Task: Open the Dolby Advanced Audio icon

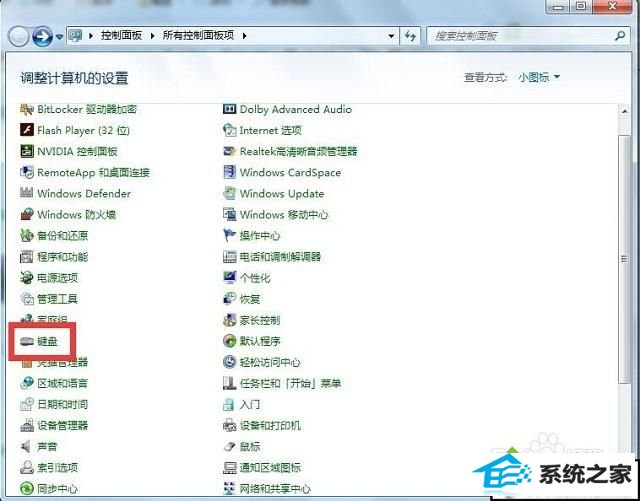Action: click(x=229, y=109)
